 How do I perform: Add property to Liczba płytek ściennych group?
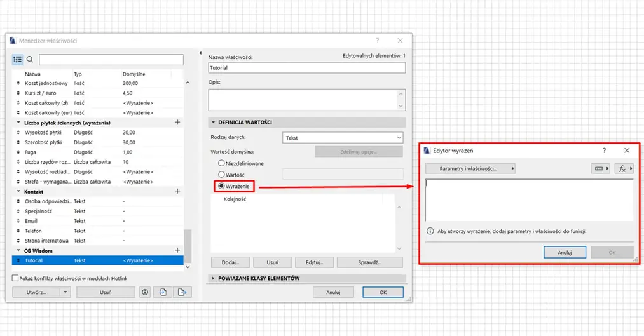tap(177, 122)
